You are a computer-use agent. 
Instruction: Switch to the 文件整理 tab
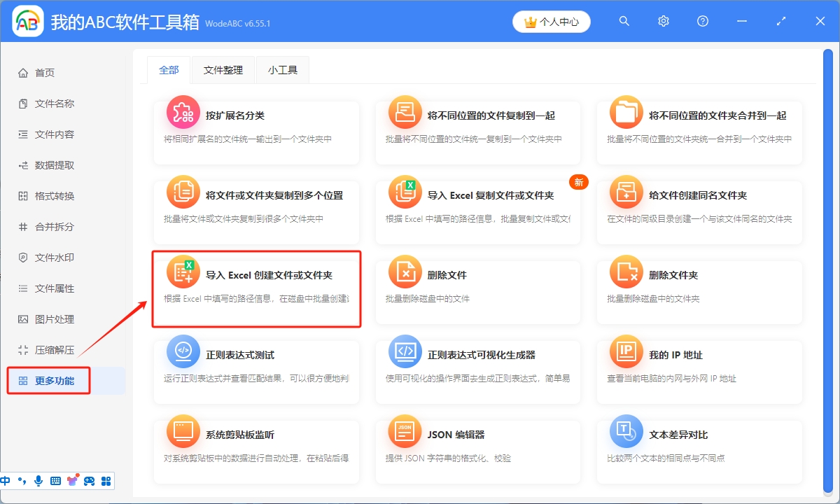coord(223,69)
